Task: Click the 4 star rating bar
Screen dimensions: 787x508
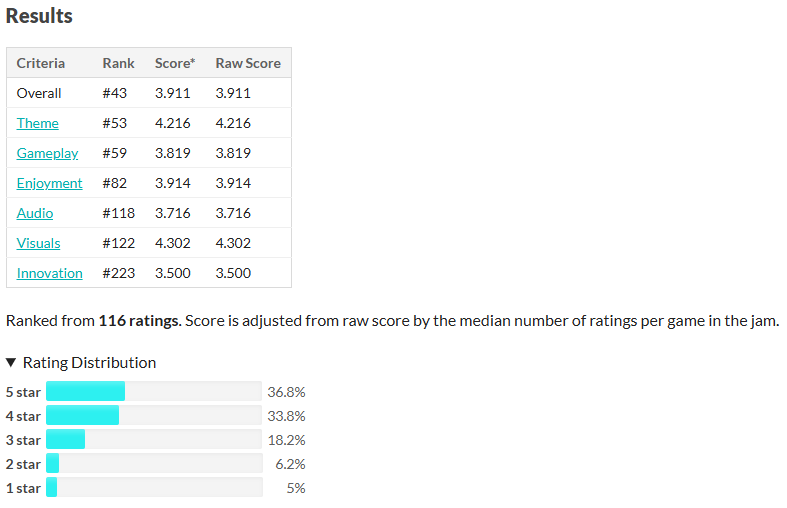Action: pos(154,415)
